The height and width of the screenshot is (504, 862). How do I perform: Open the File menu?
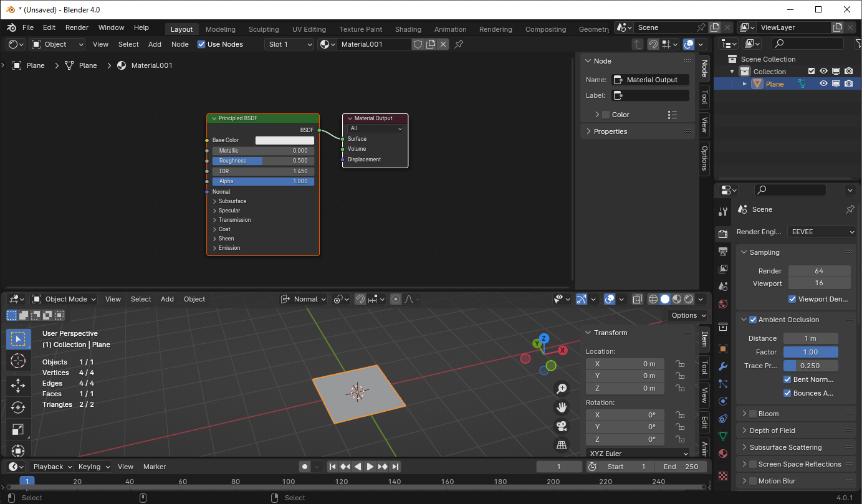[x=28, y=28]
